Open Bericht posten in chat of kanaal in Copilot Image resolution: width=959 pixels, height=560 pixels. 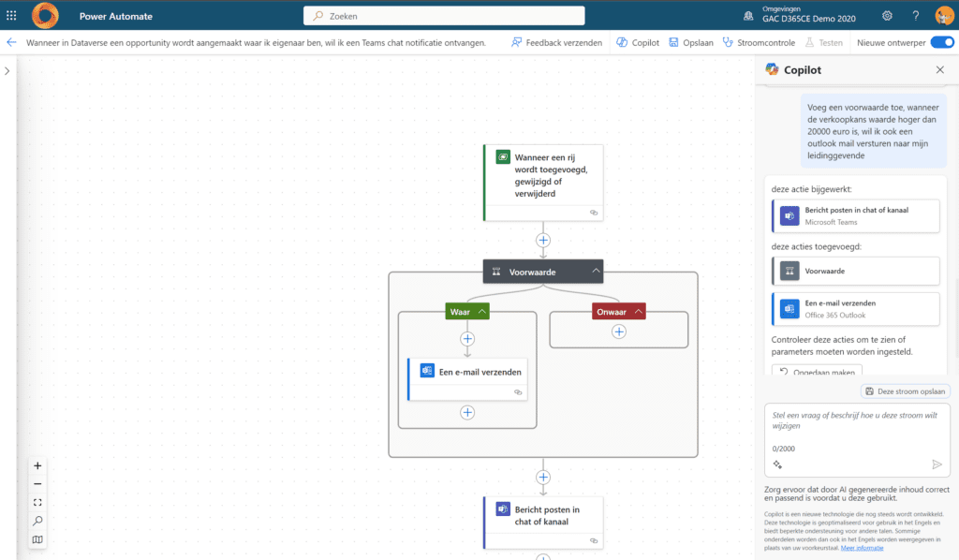click(856, 215)
